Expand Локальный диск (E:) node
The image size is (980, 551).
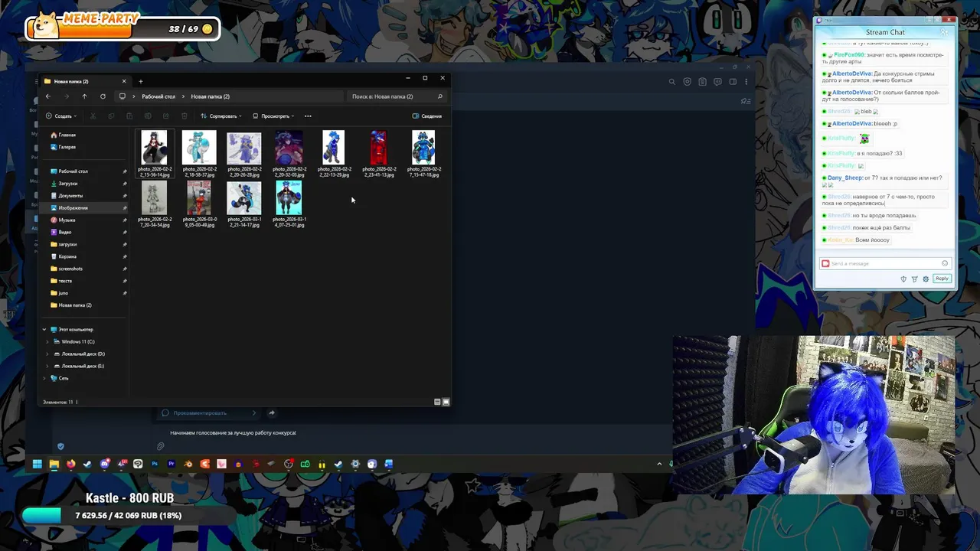coord(47,366)
